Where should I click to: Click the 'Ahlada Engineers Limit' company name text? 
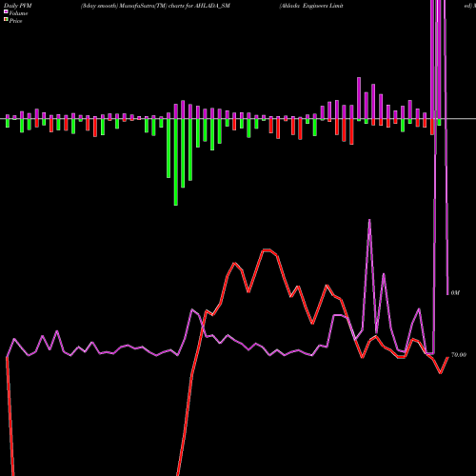(x=311, y=6)
